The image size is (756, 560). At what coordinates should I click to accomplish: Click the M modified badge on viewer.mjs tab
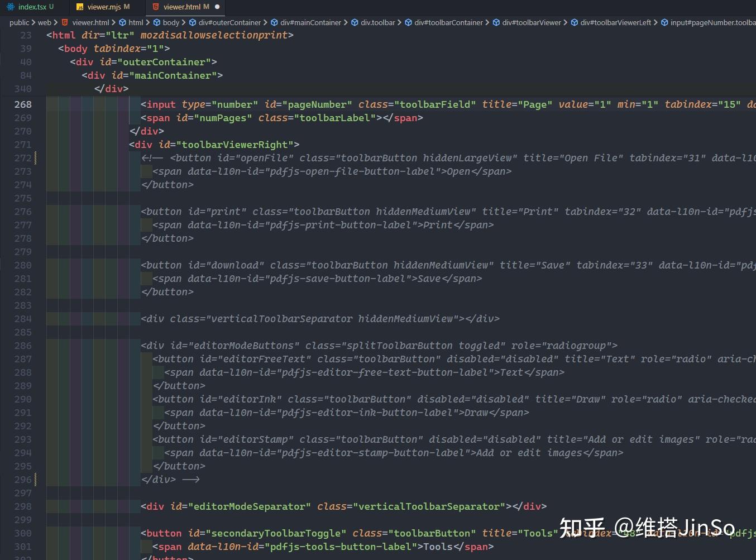coord(126,7)
